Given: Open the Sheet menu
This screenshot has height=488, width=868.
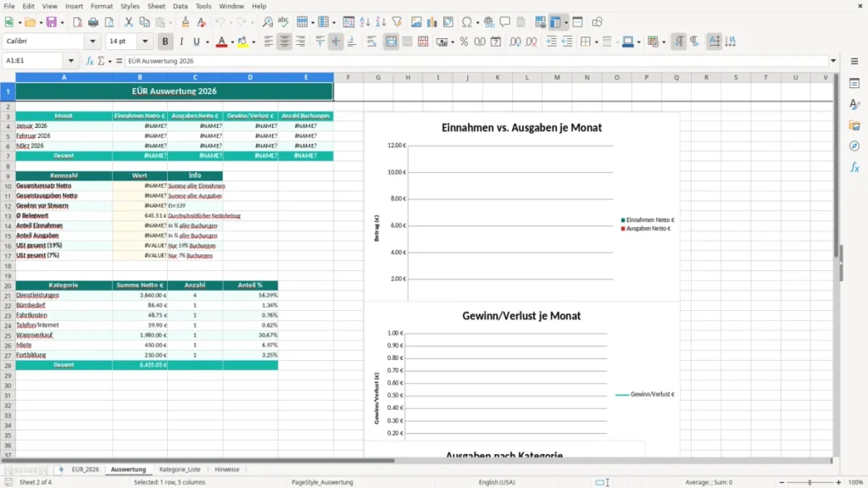Looking at the screenshot, I should [156, 6].
